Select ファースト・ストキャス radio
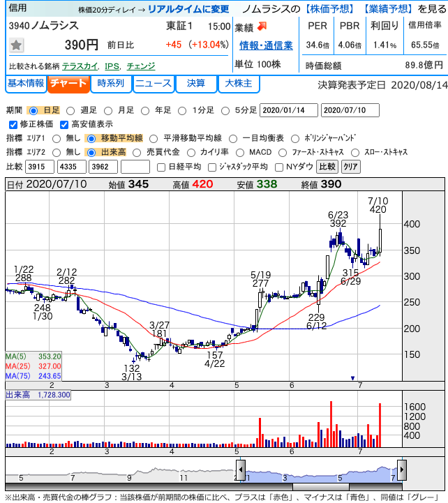This screenshot has height=503, width=448. 283,153
